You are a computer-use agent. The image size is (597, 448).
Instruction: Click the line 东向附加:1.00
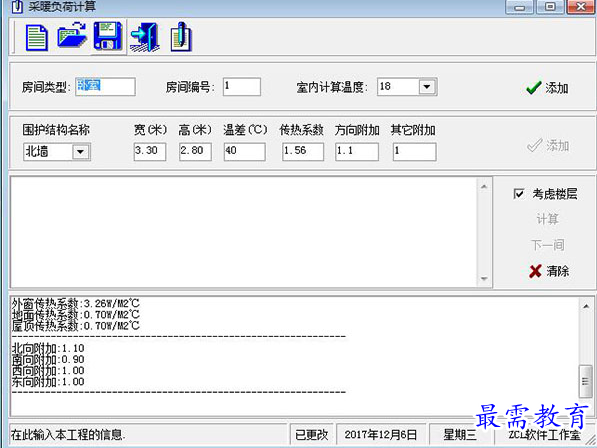(x=48, y=381)
